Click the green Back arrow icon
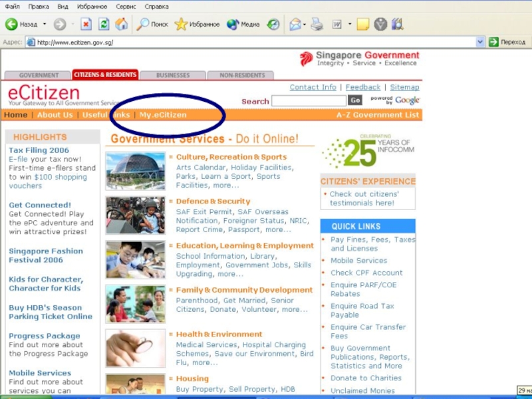Viewport: 532px width, 399px height. pos(11,24)
